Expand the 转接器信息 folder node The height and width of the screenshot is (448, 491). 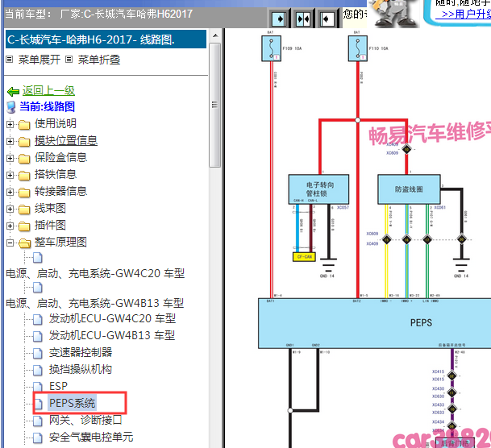10,192
